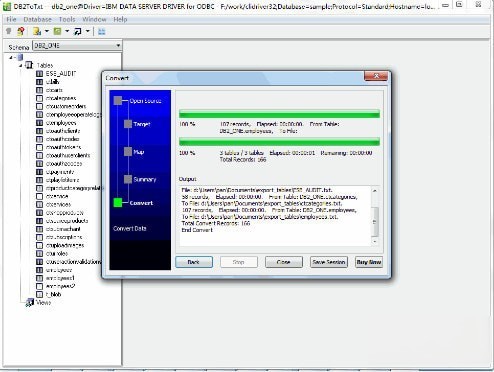This screenshot has height=372, width=494.
Task: Click table icon beside ESE_AUDIT
Action: (39, 73)
